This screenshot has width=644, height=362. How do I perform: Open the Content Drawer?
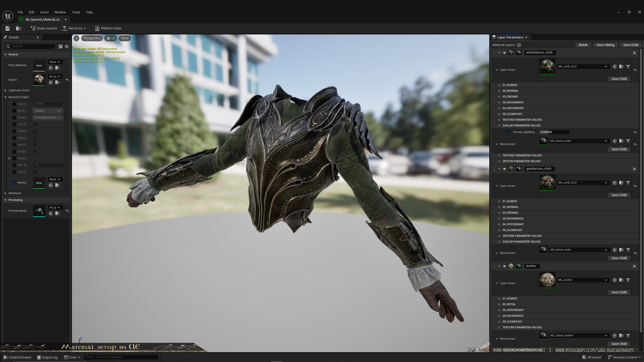[17, 357]
